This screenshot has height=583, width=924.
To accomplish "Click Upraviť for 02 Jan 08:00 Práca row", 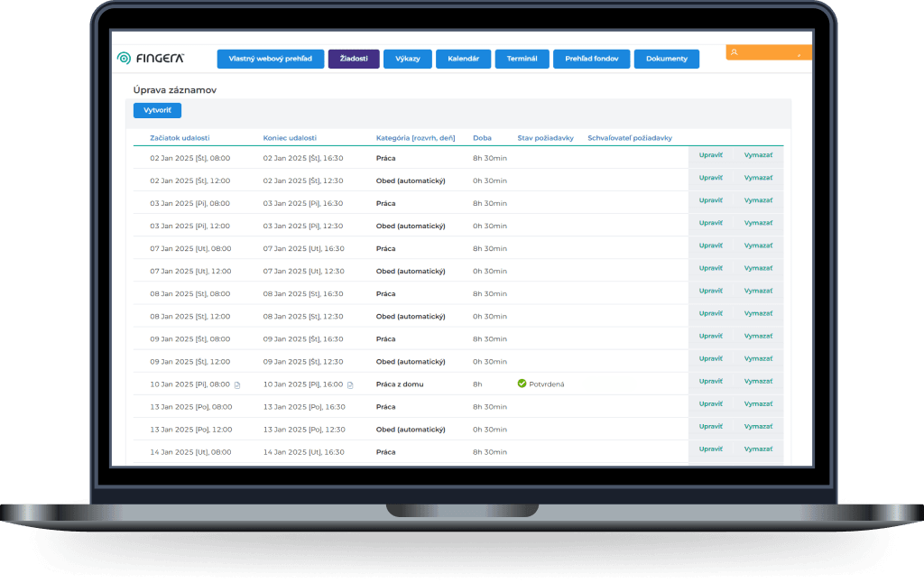I will (x=711, y=154).
